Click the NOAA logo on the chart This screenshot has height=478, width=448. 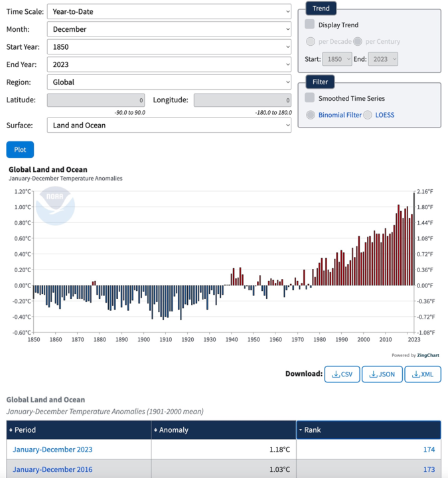pos(55,206)
